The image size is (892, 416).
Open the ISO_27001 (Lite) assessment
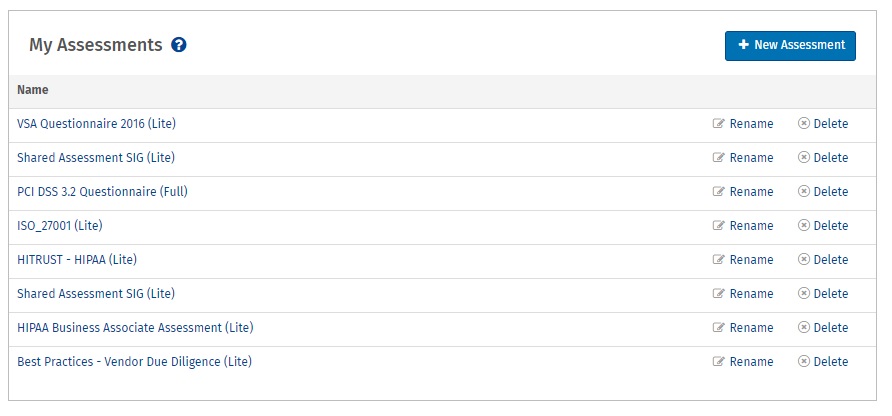[60, 226]
